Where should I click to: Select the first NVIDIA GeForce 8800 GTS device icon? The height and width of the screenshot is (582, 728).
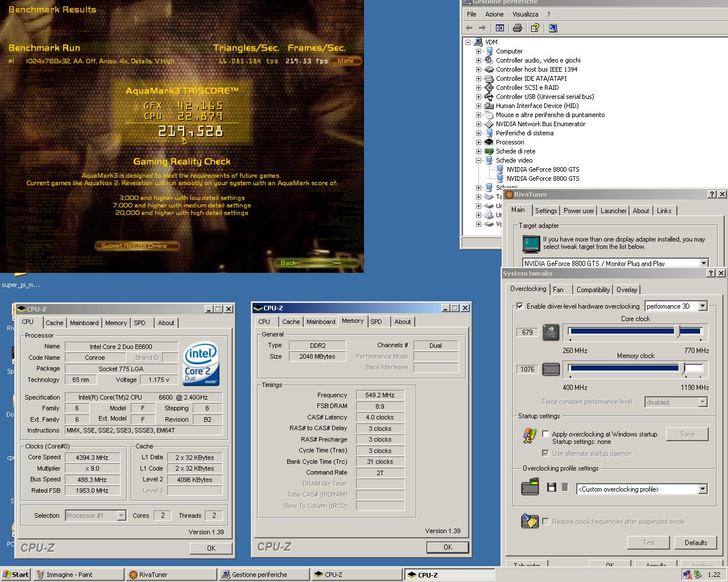click(x=500, y=169)
